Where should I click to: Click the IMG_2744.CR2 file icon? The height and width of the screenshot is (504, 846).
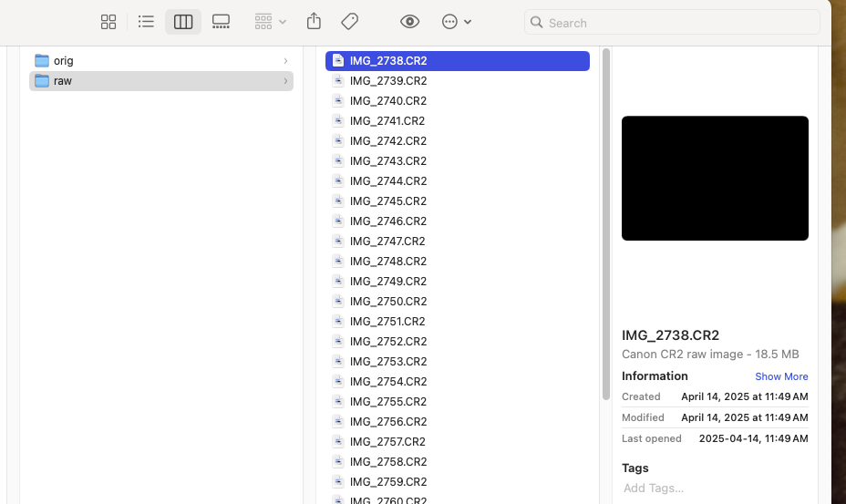pyautogui.click(x=337, y=180)
